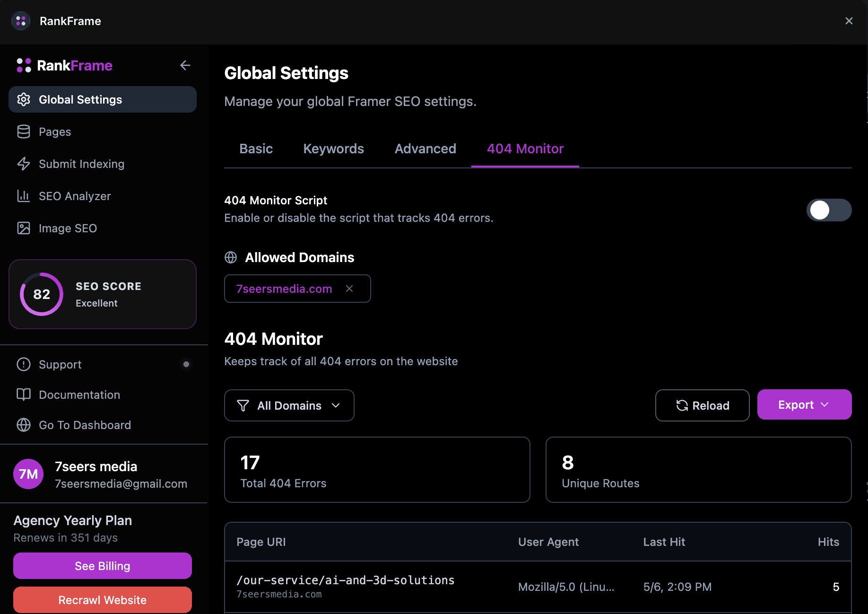868x614 pixels.
Task: Click the Mozilla/5.0 (Linu... user agent cell
Action: pos(566,587)
